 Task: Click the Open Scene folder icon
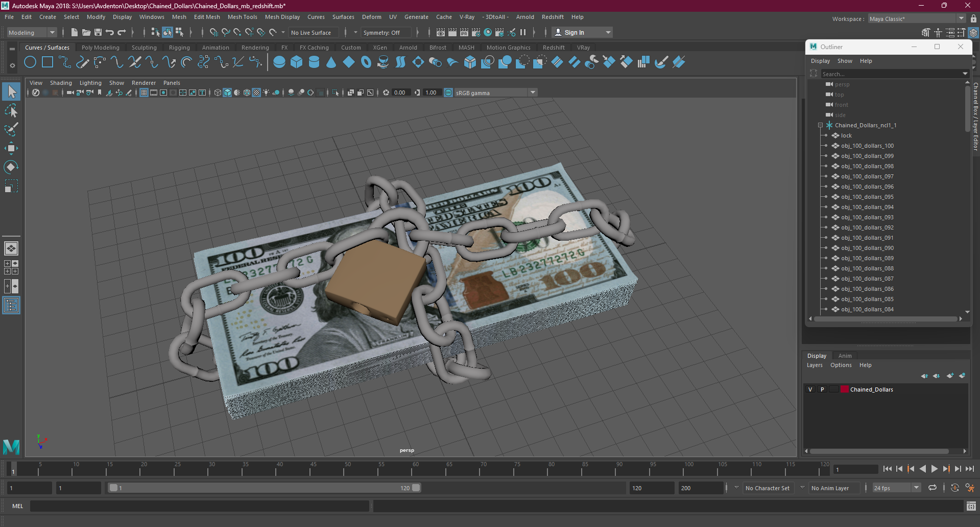(86, 32)
